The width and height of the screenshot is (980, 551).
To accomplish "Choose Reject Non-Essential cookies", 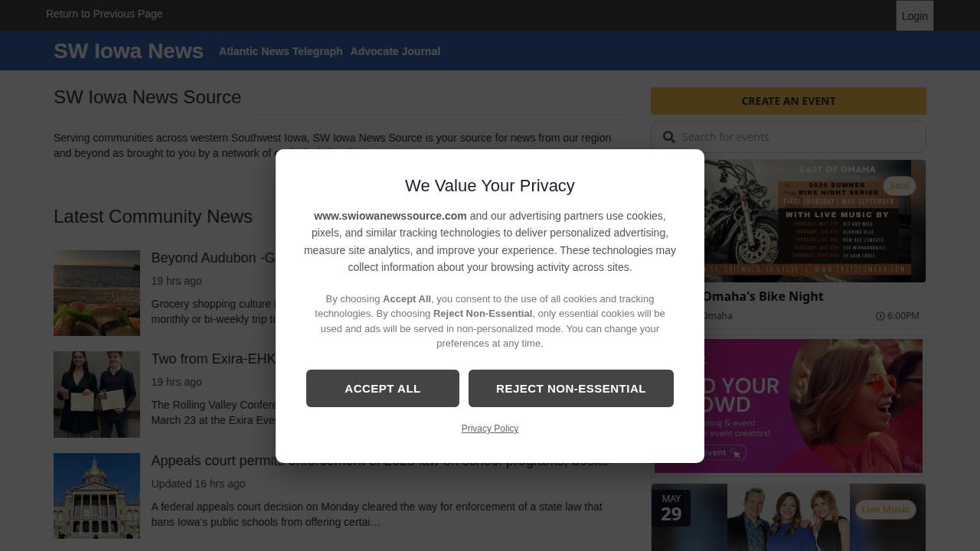I will pyautogui.click(x=570, y=389).
